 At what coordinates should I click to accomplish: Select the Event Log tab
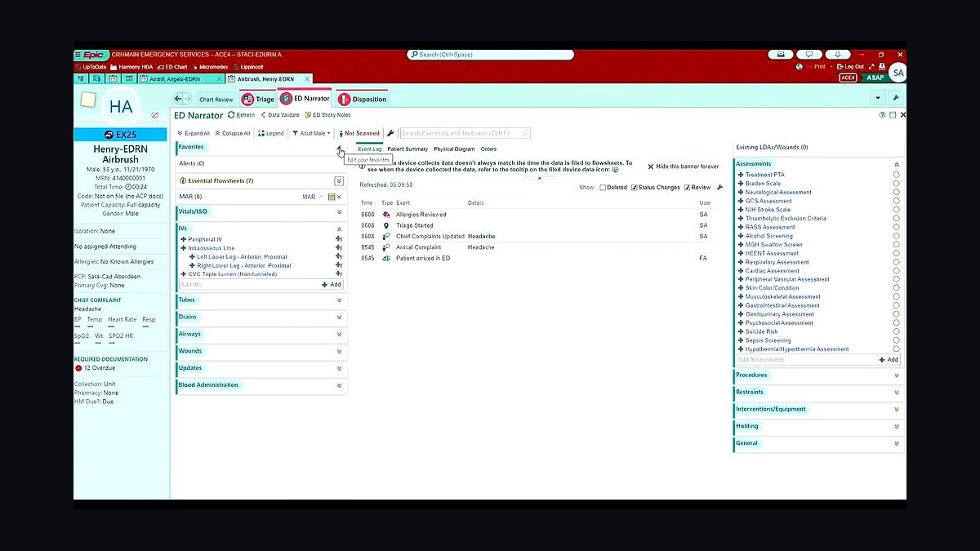[369, 149]
